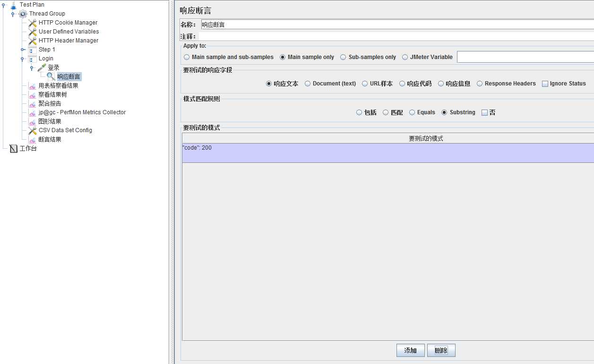Image resolution: width=594 pixels, height=364 pixels.
Task: Select jp@gc - PerfMon Metrics Collector item
Action: click(82, 113)
